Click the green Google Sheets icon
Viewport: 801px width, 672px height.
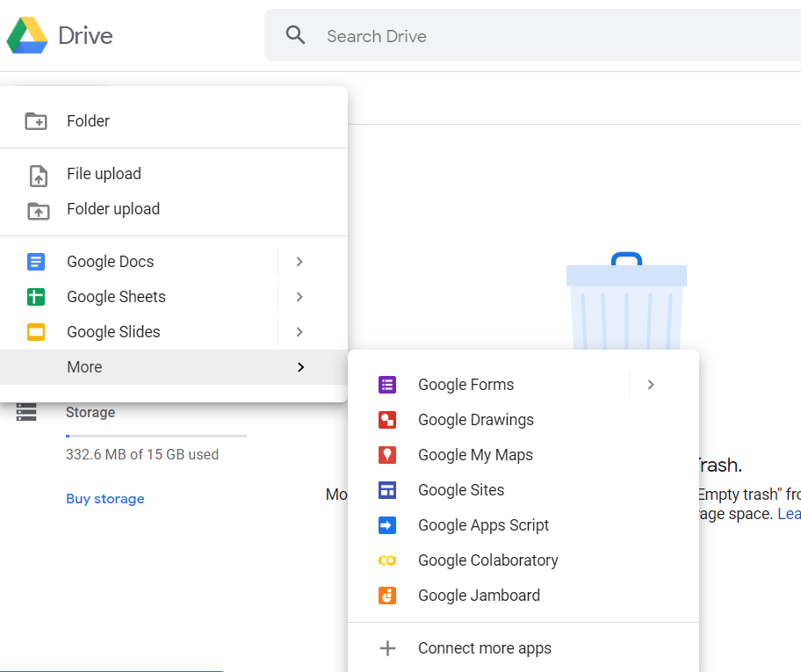[36, 297]
